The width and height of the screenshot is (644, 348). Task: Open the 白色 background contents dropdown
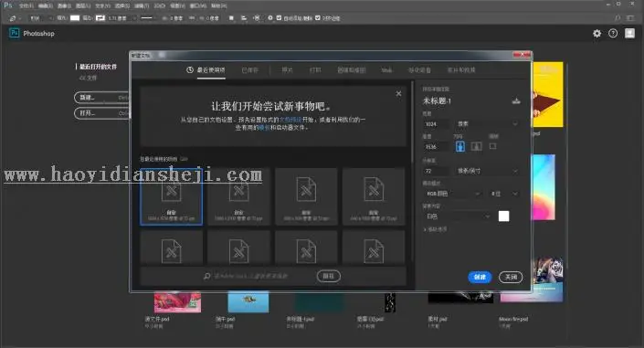click(457, 216)
